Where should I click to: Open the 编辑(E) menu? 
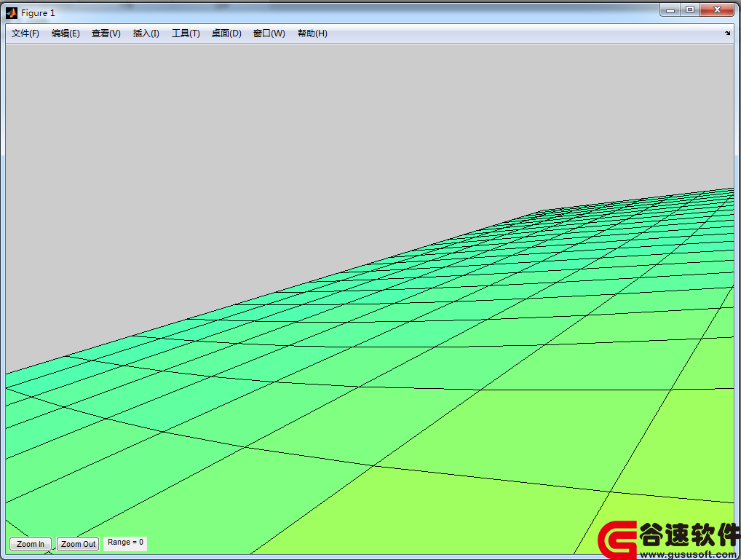tap(66, 33)
